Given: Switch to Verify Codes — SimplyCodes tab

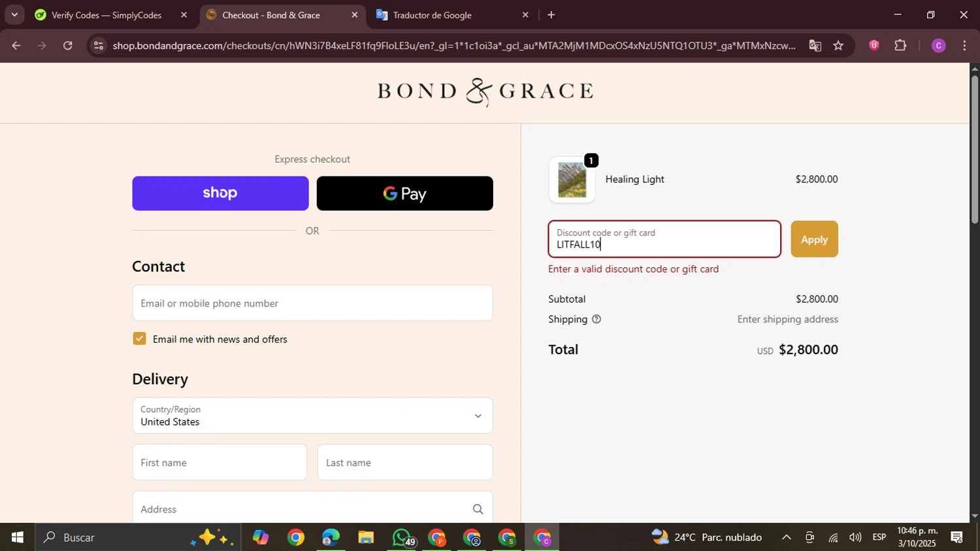Looking at the screenshot, I should [x=108, y=15].
